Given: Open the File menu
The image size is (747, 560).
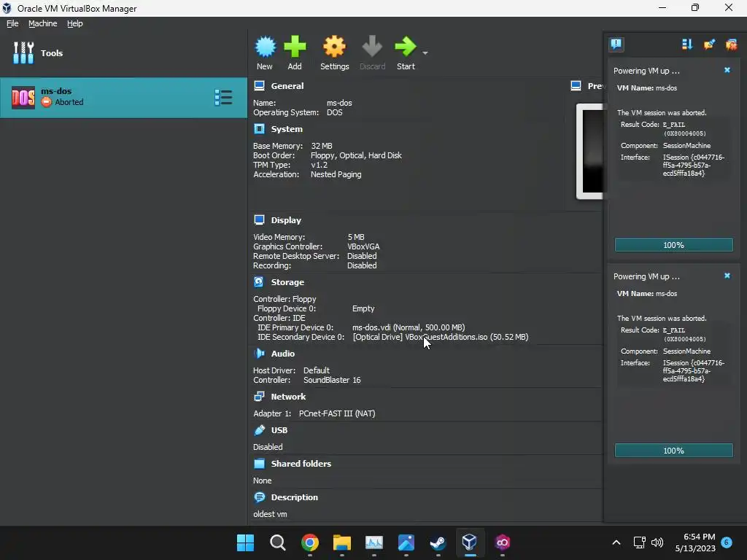Looking at the screenshot, I should click(12, 23).
